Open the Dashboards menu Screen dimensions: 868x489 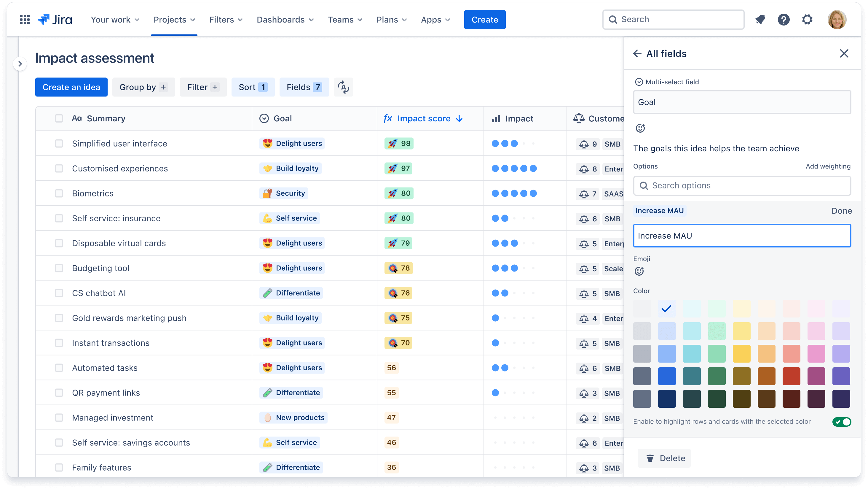[285, 20]
